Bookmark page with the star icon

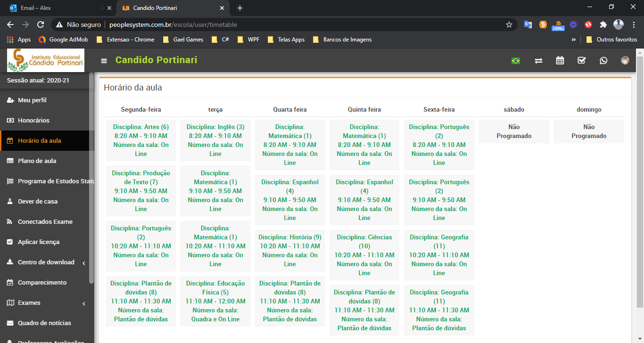(x=509, y=24)
